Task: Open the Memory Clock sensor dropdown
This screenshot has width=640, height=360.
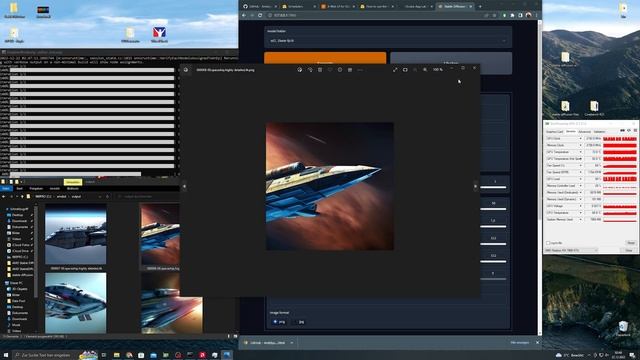Action: click(580, 145)
